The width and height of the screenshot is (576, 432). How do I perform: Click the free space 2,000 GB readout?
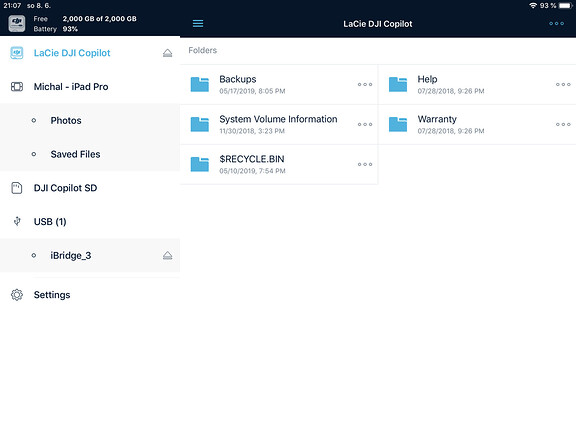pos(100,19)
